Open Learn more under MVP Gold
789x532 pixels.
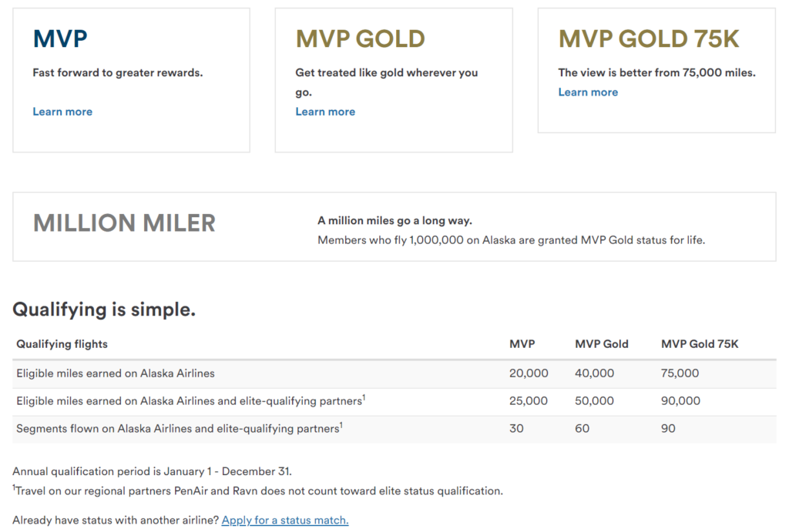[x=325, y=112]
